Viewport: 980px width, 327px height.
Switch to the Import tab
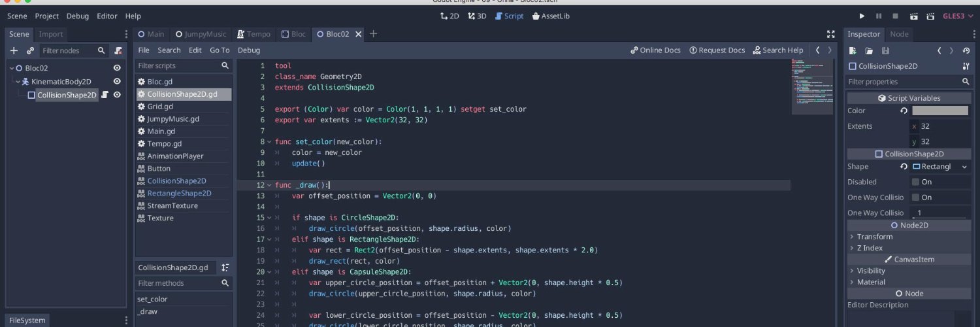coord(51,34)
